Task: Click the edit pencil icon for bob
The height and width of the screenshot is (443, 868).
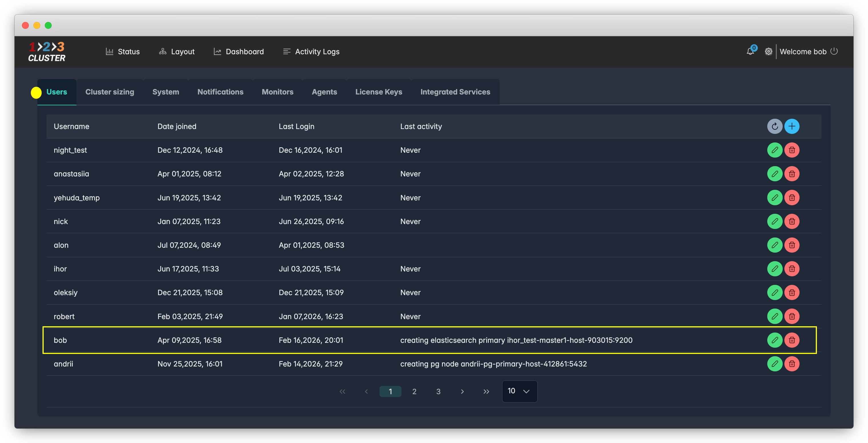Action: (774, 340)
